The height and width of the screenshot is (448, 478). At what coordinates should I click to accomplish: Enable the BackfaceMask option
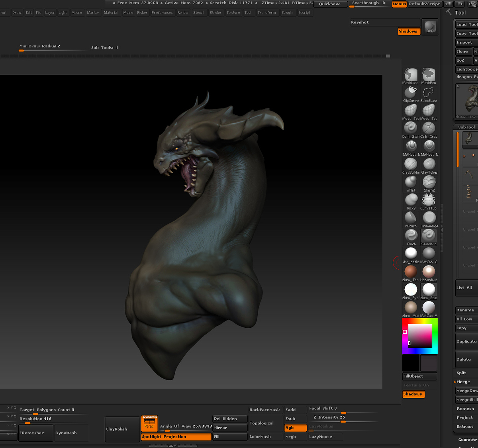click(265, 410)
